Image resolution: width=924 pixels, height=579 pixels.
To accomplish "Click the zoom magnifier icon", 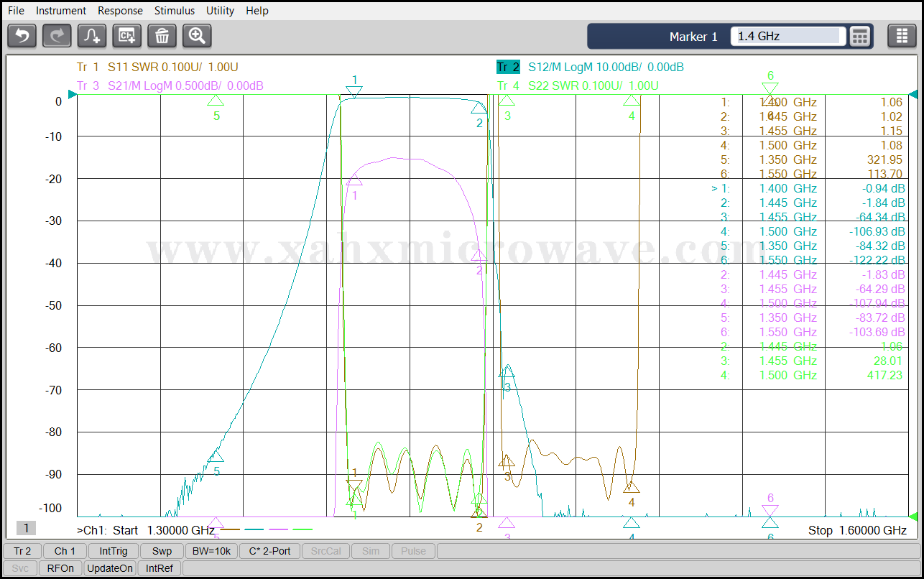I will [x=197, y=36].
